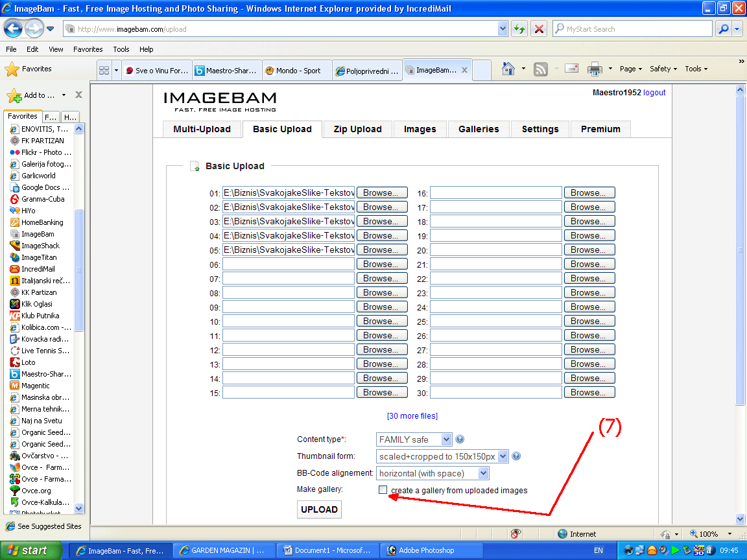Switch to the Multi-Upload tab
Screen dimensions: 747x560
(x=202, y=129)
